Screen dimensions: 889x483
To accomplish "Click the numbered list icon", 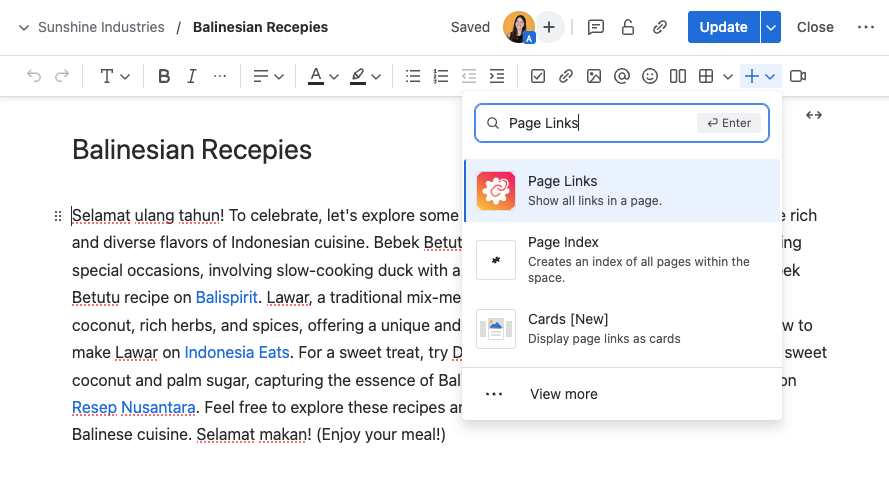I will coord(441,76).
